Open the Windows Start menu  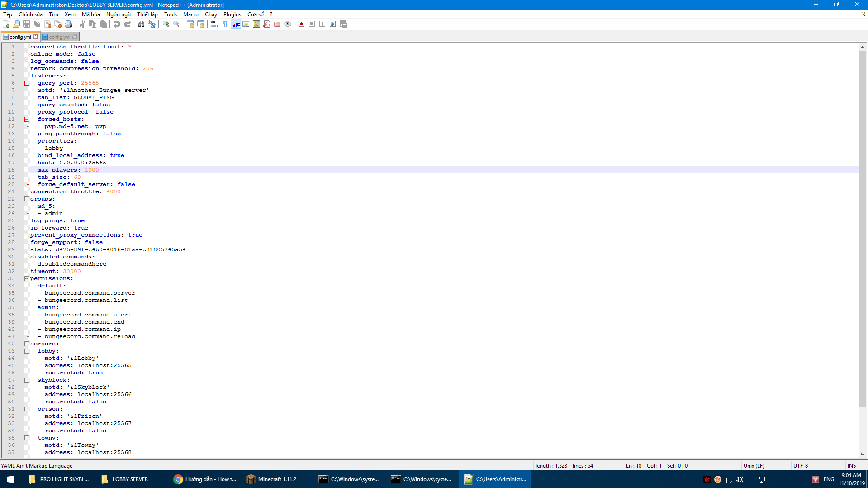tap(11, 479)
